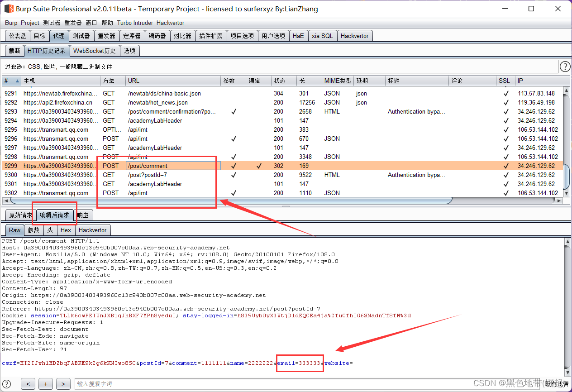Select history row 9299 POST /post/comment
The image size is (572, 392).
(282, 166)
